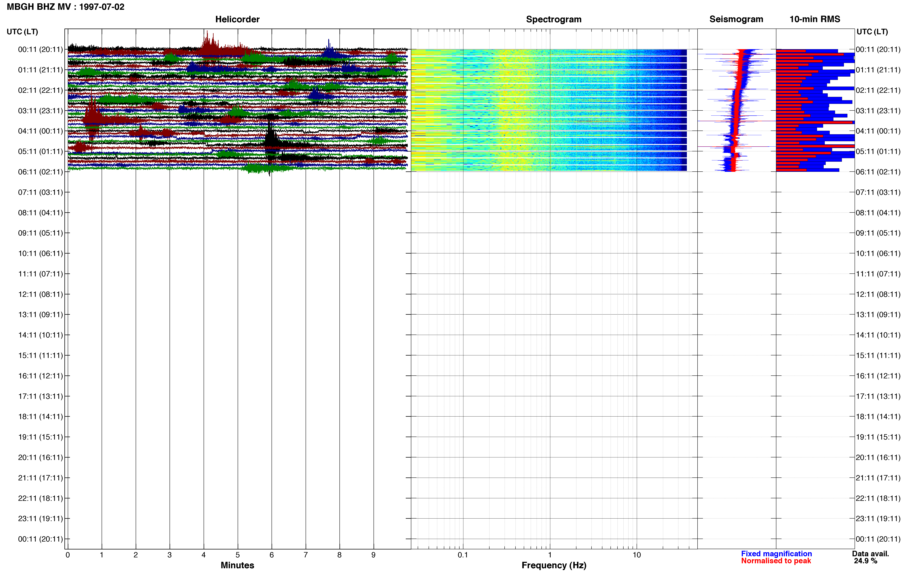The image size is (924, 578).
Task: Click left time label 14:11 (10:11)
Action: coord(41,335)
